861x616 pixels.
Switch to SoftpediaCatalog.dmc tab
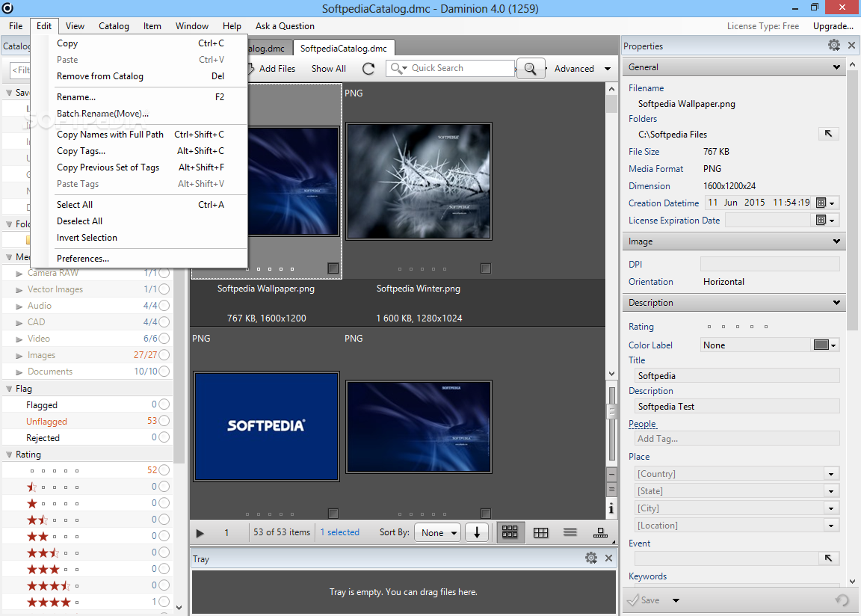click(343, 49)
